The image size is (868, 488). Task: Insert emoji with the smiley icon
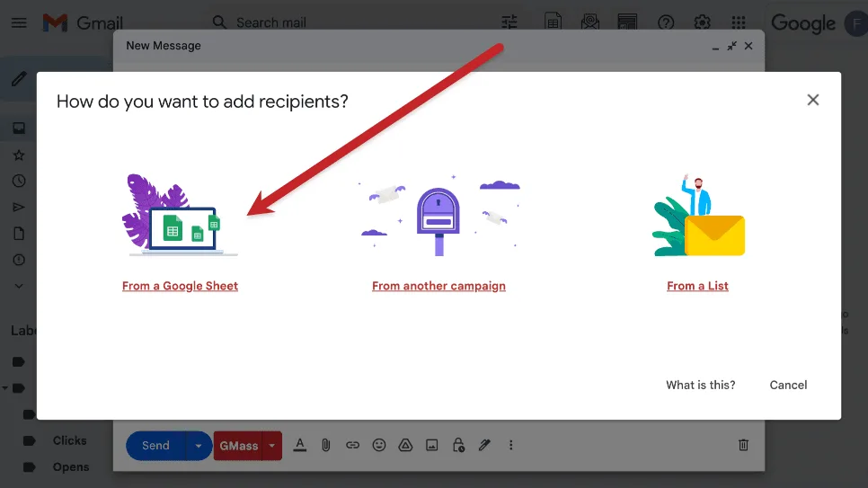click(379, 445)
